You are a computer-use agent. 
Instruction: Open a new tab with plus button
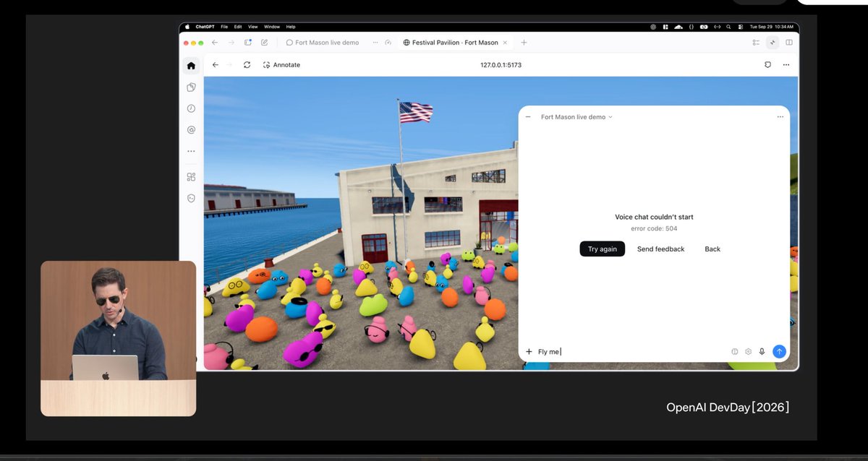click(524, 43)
